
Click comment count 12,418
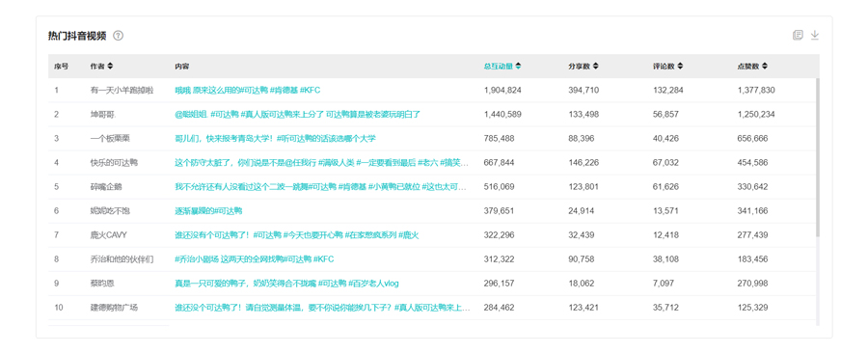coord(665,235)
